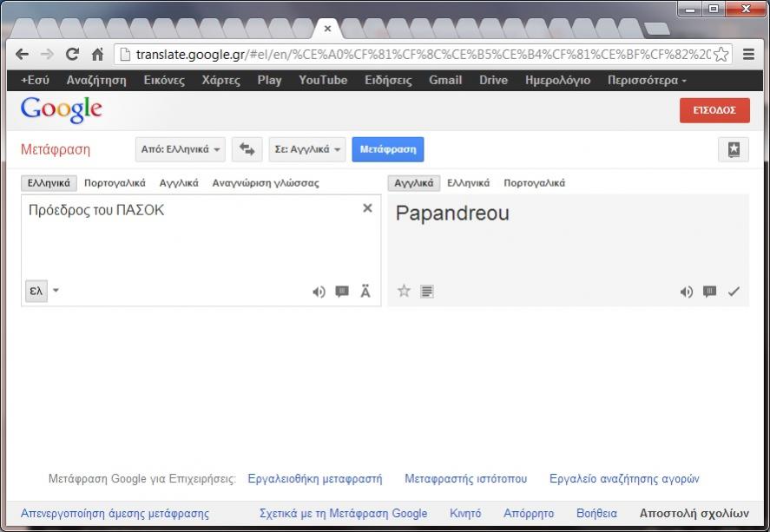Click the blue Μετάφραση translate button
Viewport: 770px width, 532px height.
388,149
